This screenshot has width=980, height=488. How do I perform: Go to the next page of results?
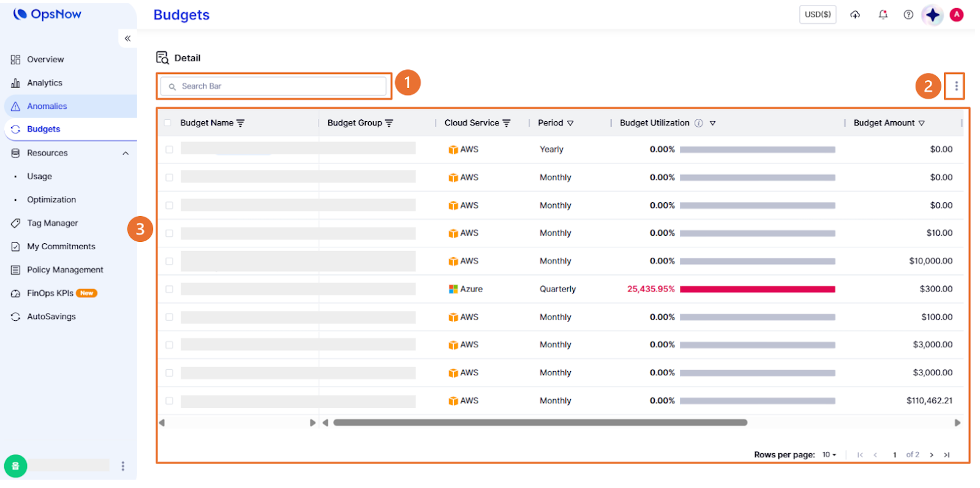[931, 455]
